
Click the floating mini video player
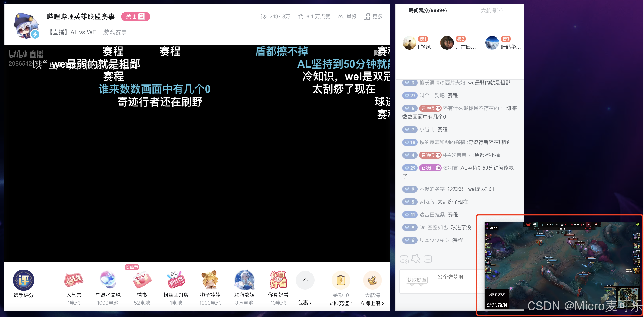click(x=562, y=265)
